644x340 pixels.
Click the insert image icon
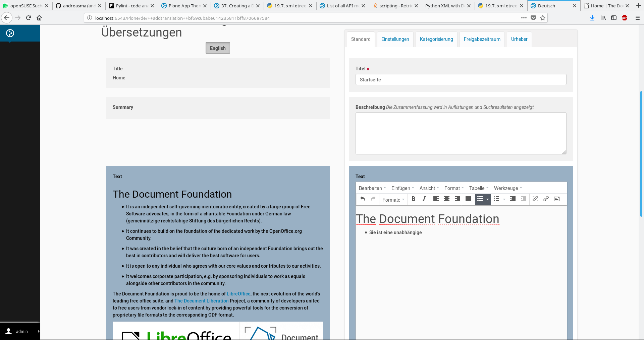tap(557, 199)
